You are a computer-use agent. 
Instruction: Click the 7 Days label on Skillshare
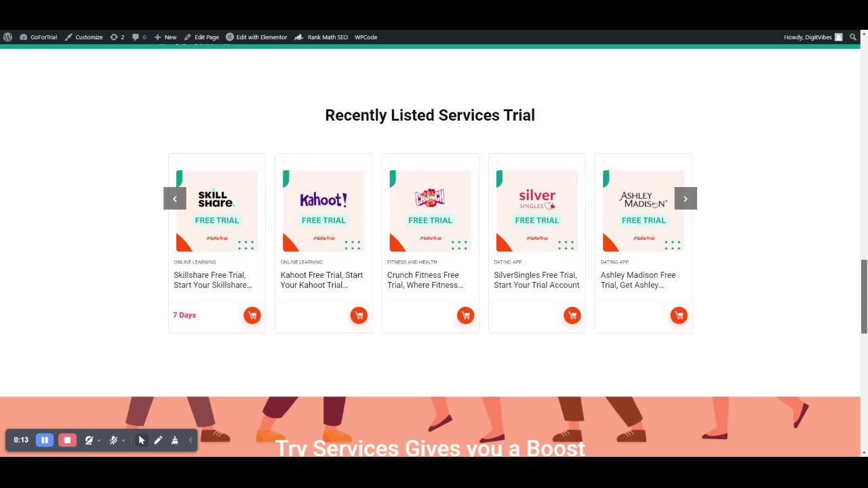click(184, 315)
